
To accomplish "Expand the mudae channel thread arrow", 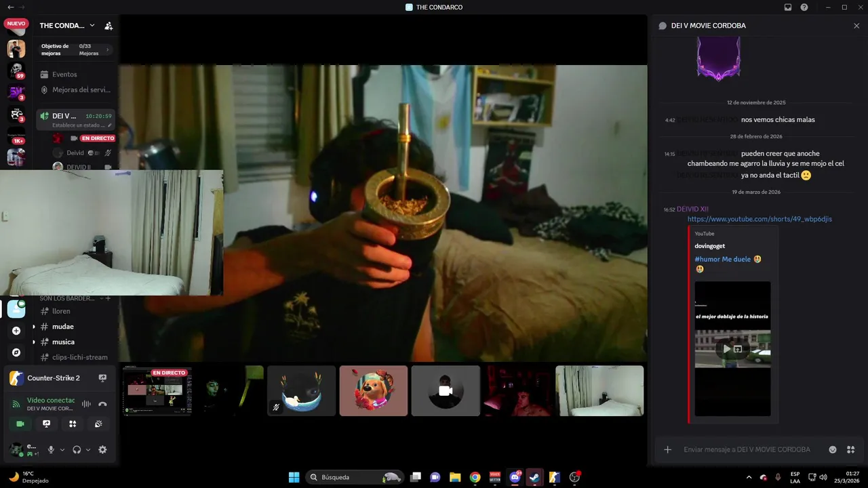I will [x=34, y=327].
